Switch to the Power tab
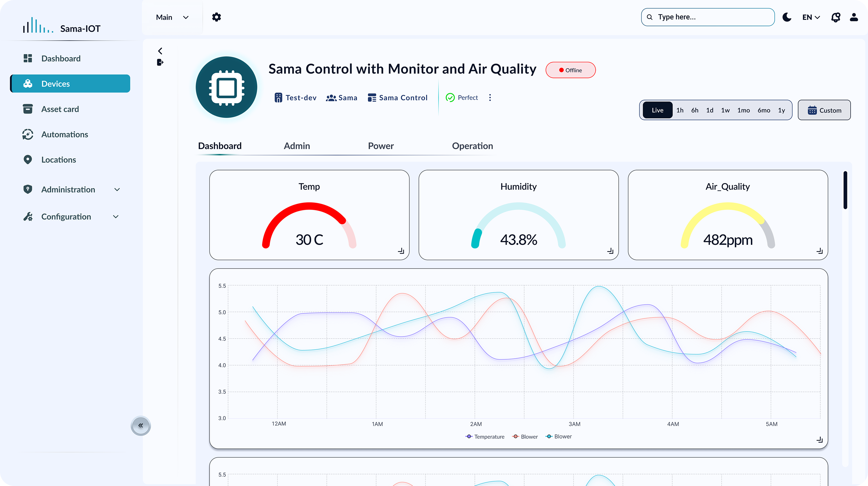The image size is (868, 486). click(x=381, y=146)
